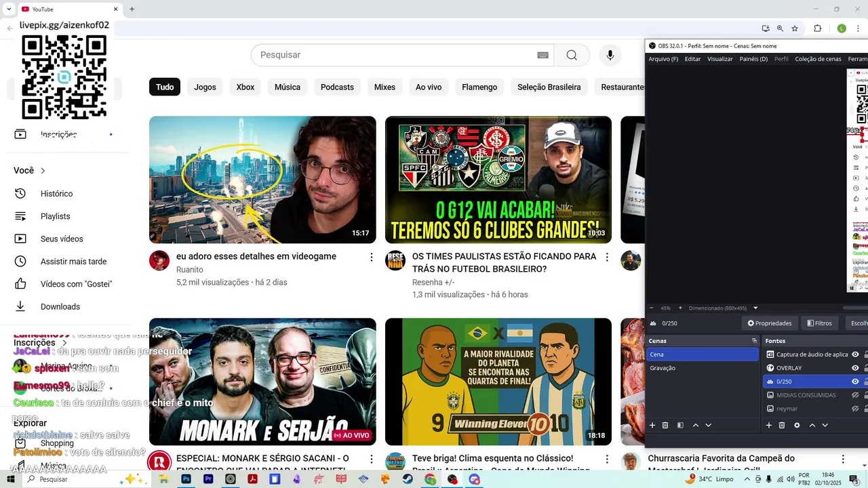Image resolution: width=868 pixels, height=488 pixels.
Task: Open options menu for Times Paulistas video
Action: click(607, 257)
